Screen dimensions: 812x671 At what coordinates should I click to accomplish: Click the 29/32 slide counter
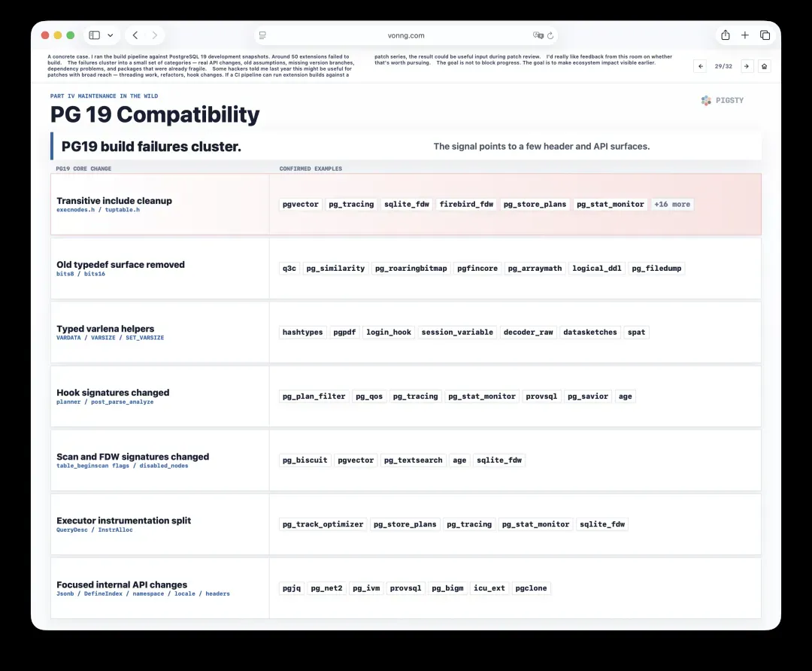(x=723, y=66)
